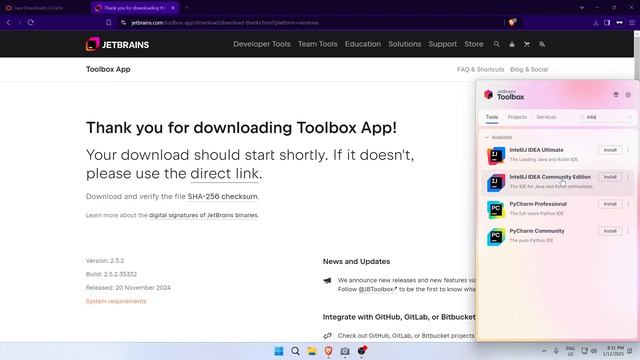Image resolution: width=640 pixels, height=360 pixels.
Task: Open File Explorer from the taskbar
Action: 312,351
